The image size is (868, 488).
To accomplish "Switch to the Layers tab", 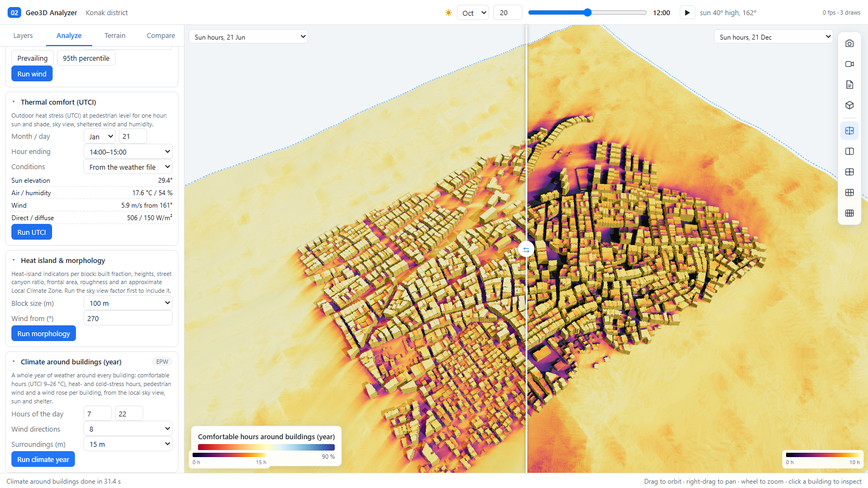I will coord(23,36).
